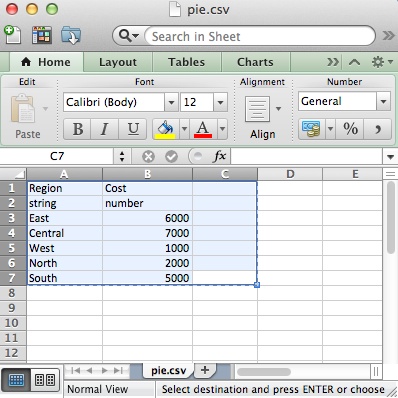The width and height of the screenshot is (398, 398).
Task: Click the Name Box showing C7
Action: (57, 156)
